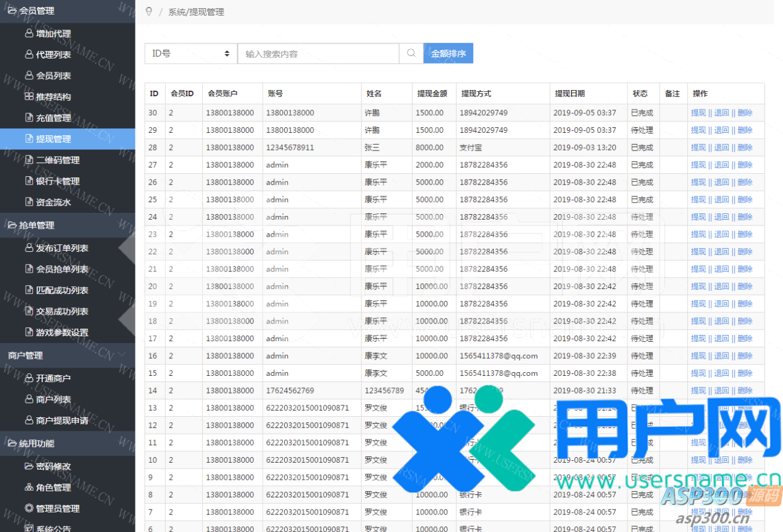
Task: Click 删除 link in row ID 27
Action: pyautogui.click(x=745, y=165)
